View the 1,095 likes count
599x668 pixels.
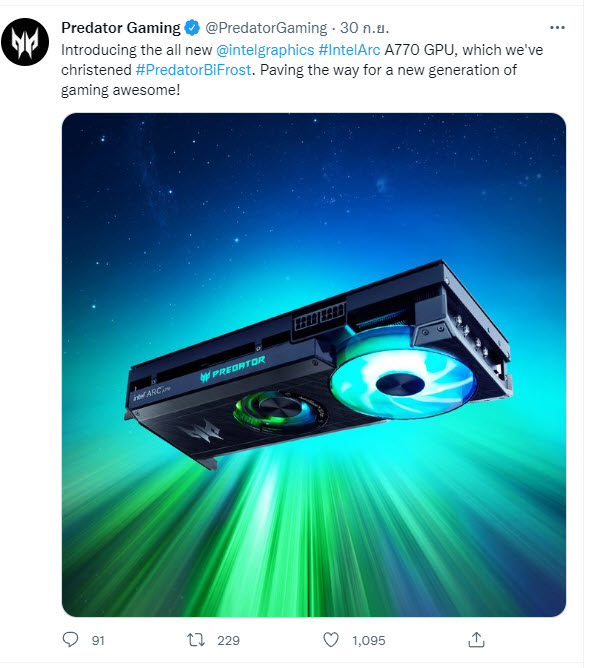click(369, 640)
